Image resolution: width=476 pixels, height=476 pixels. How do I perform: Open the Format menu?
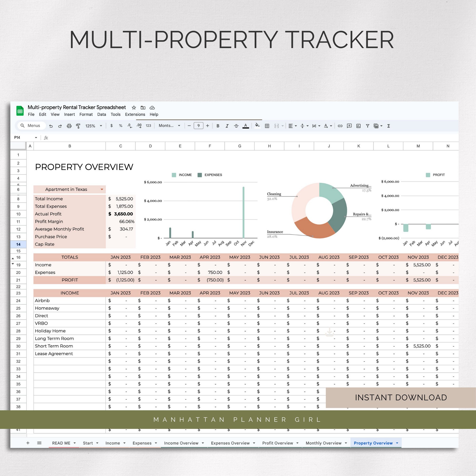pyautogui.click(x=86, y=114)
